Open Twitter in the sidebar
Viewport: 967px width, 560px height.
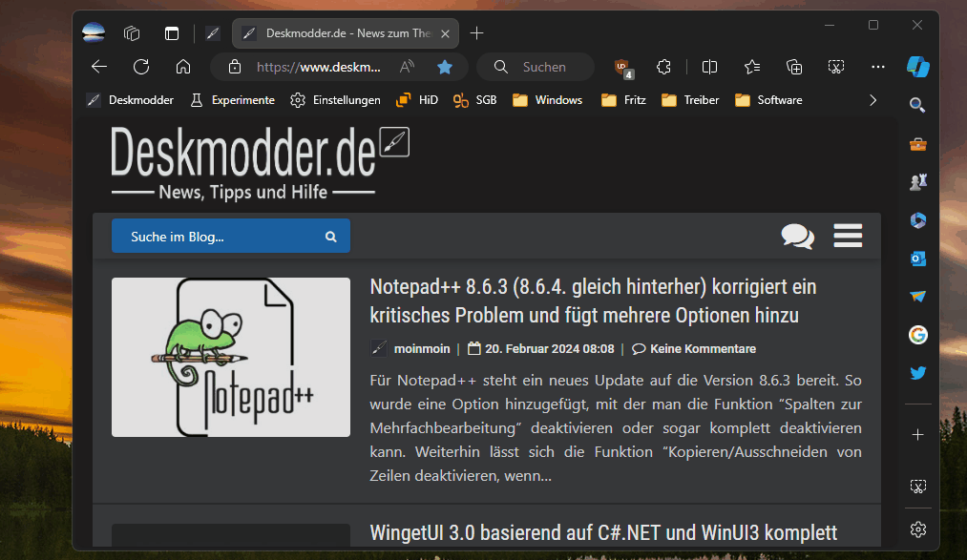click(x=917, y=373)
